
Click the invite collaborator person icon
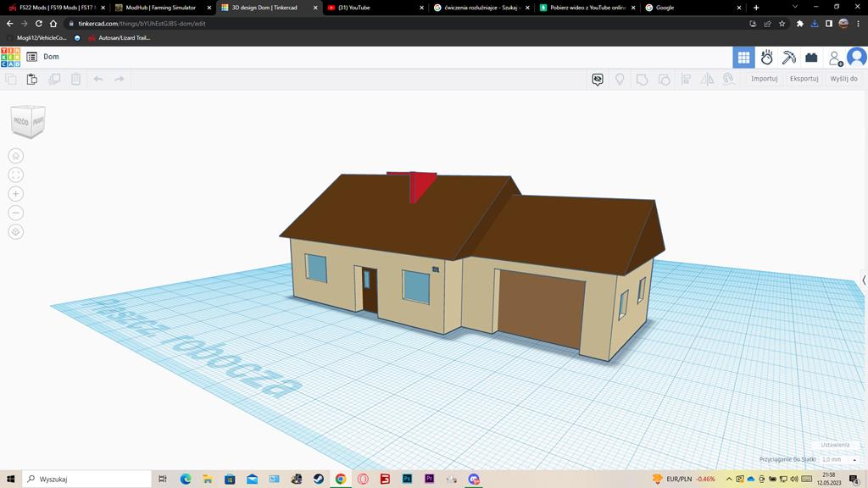tap(835, 58)
